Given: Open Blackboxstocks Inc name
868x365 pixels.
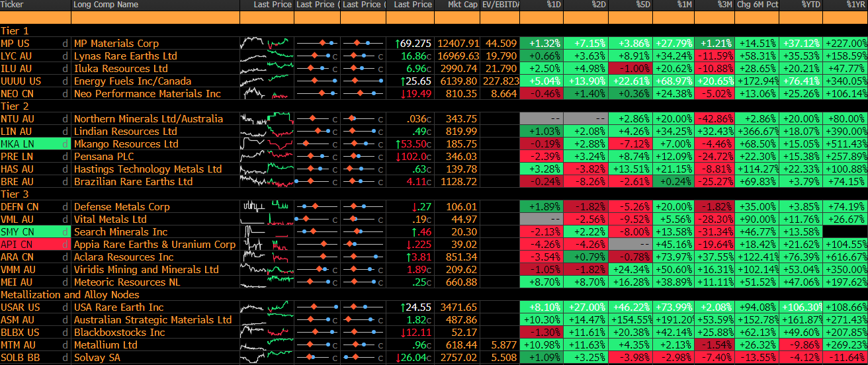Looking at the screenshot, I should [120, 333].
